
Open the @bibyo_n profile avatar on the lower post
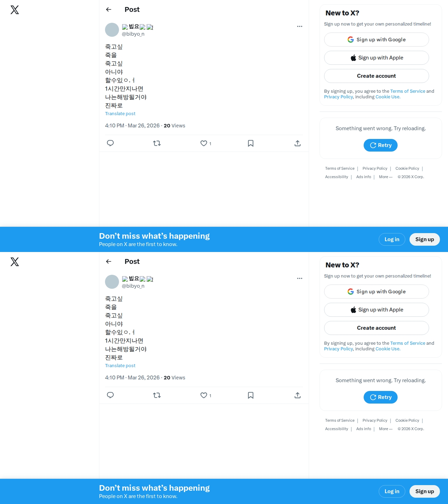(112, 282)
